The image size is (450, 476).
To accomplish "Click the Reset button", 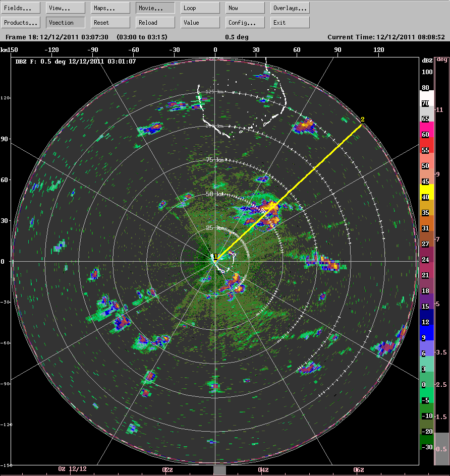I will click(x=110, y=23).
